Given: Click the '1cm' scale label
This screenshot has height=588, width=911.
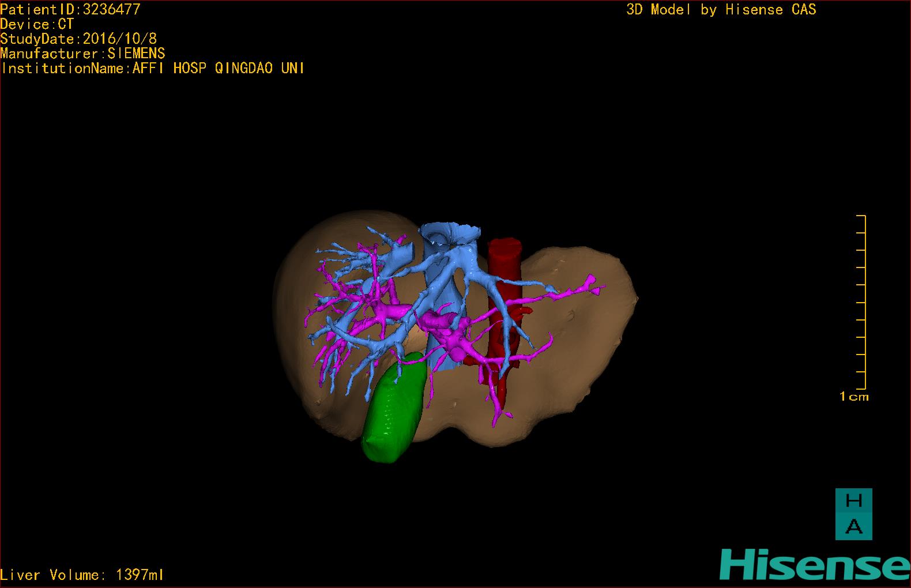Looking at the screenshot, I should (854, 397).
